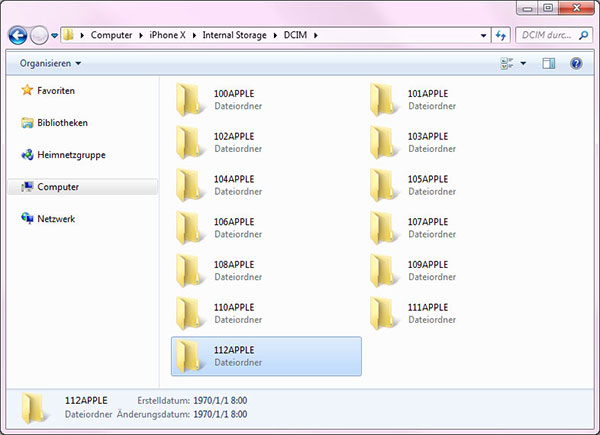The width and height of the screenshot is (600, 435).
Task: Open the view options dropdown arrow
Action: pos(523,64)
